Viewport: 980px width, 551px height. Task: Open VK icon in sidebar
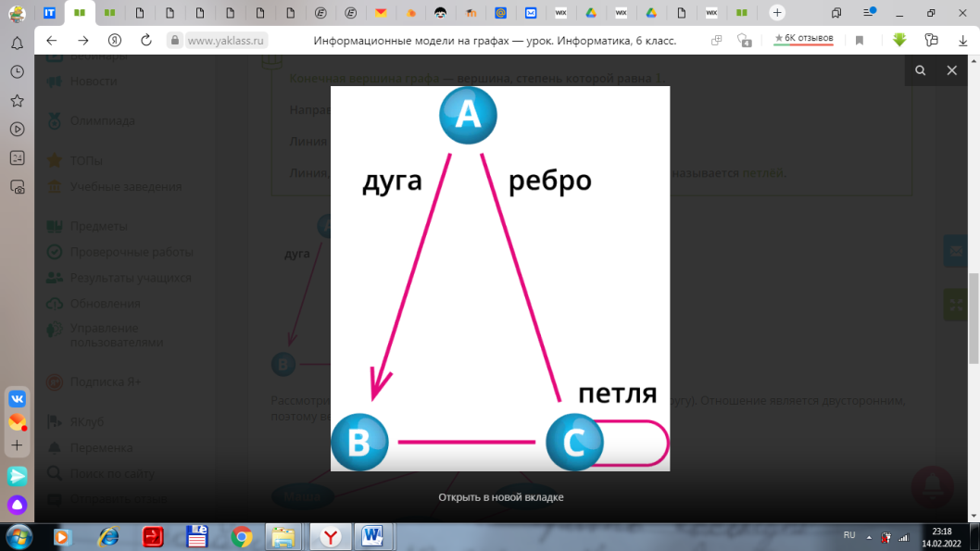[x=18, y=398]
